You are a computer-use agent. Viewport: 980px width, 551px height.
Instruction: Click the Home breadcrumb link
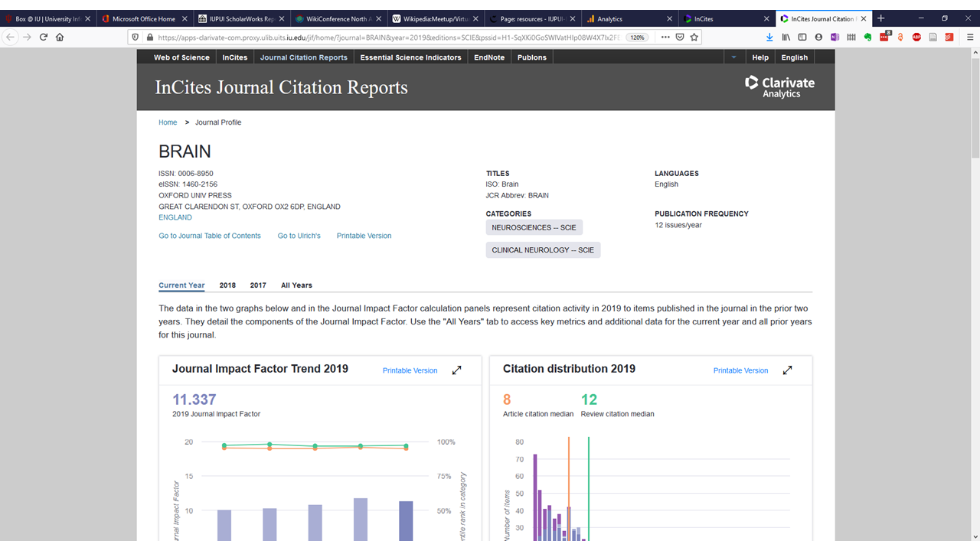click(x=168, y=122)
